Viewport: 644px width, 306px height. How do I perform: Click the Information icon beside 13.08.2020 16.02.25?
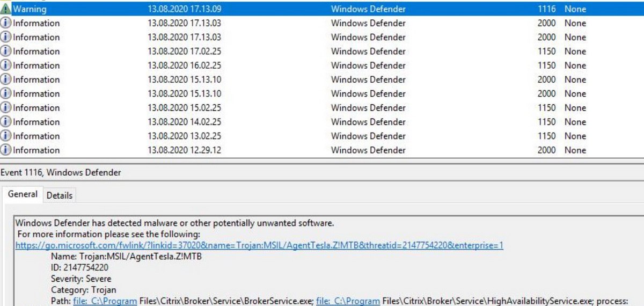6,65
